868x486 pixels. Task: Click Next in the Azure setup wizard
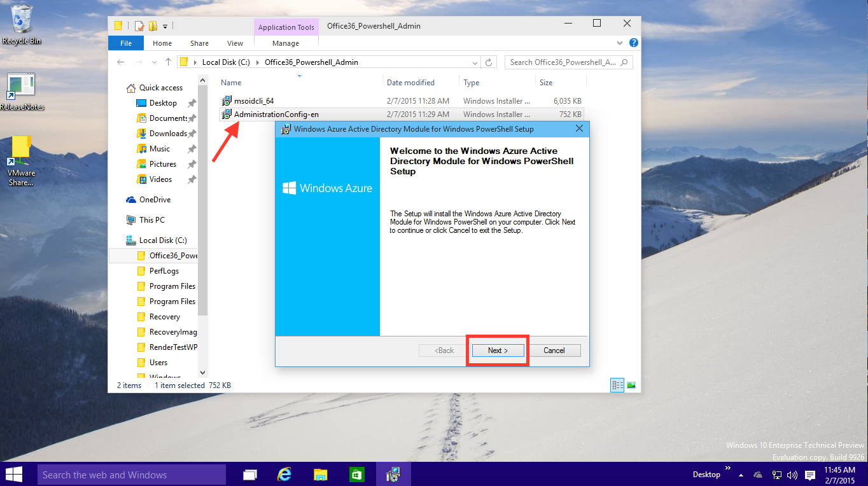pos(498,351)
